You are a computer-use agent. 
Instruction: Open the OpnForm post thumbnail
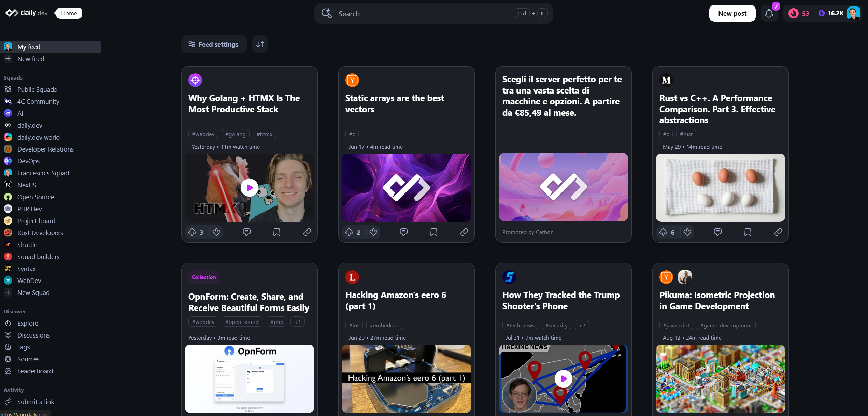point(250,379)
